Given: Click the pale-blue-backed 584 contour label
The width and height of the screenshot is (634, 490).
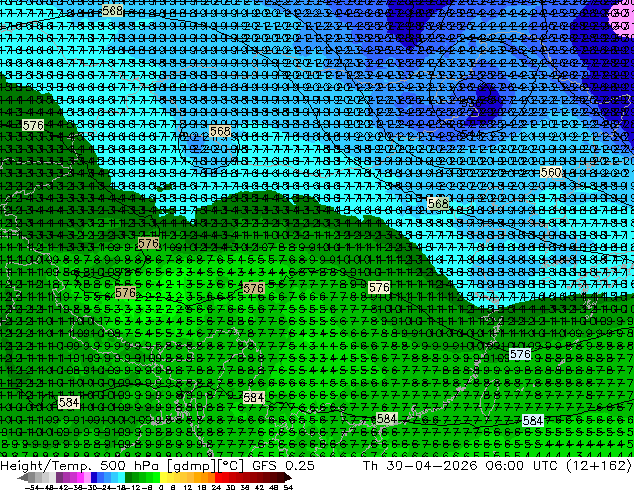Looking at the screenshot, I should (x=533, y=420).
